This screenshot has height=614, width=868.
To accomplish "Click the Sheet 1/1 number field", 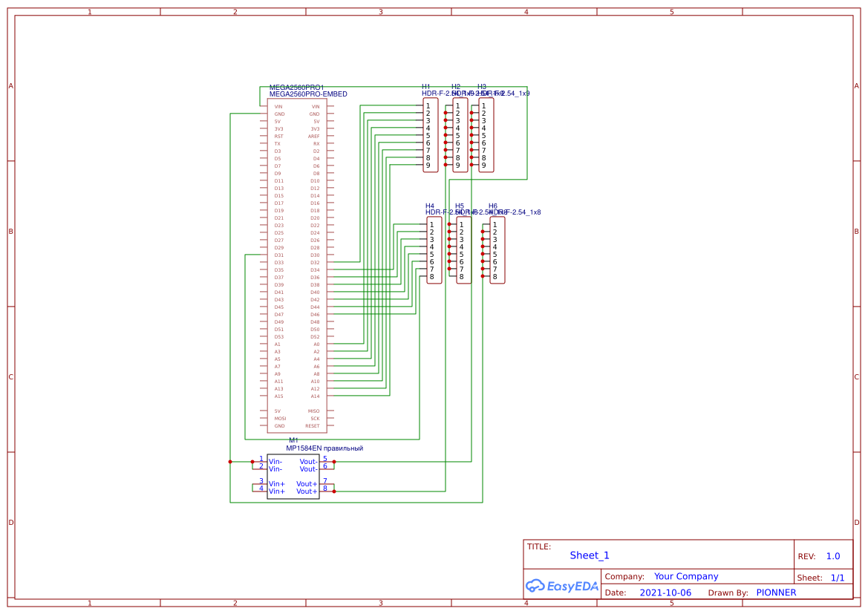I will tap(837, 577).
